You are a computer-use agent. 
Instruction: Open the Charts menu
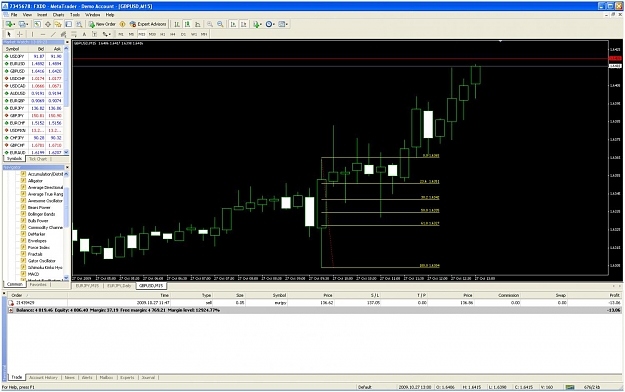point(58,15)
